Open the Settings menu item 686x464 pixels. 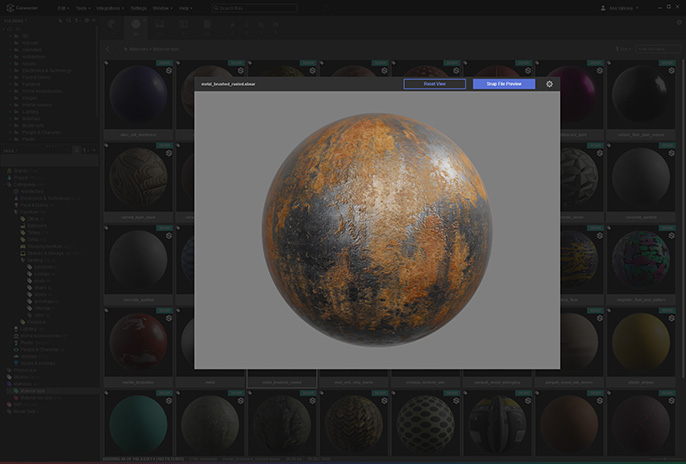(138, 8)
